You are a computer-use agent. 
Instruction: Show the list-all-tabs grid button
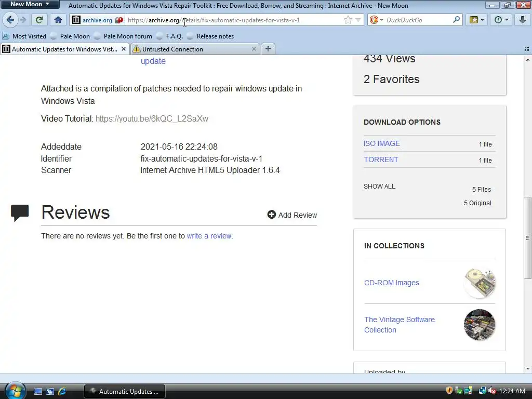pyautogui.click(x=527, y=49)
